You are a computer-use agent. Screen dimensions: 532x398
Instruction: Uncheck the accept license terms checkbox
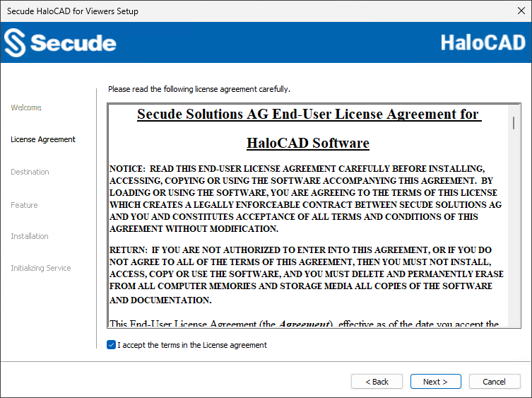111,345
